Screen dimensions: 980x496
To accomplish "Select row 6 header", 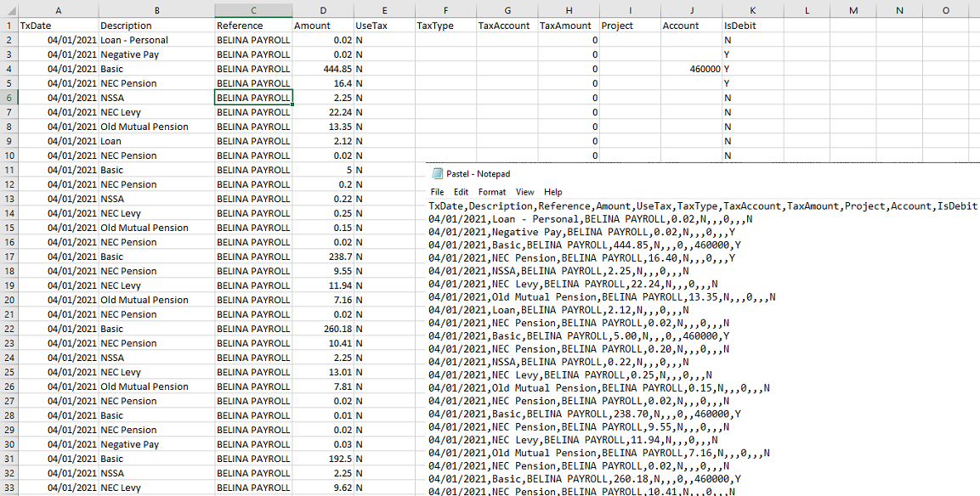I will [x=8, y=98].
